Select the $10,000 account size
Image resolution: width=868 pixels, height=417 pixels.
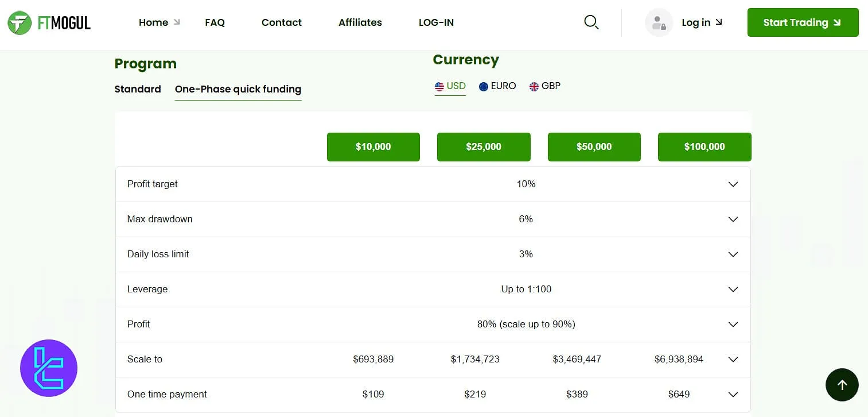(373, 147)
